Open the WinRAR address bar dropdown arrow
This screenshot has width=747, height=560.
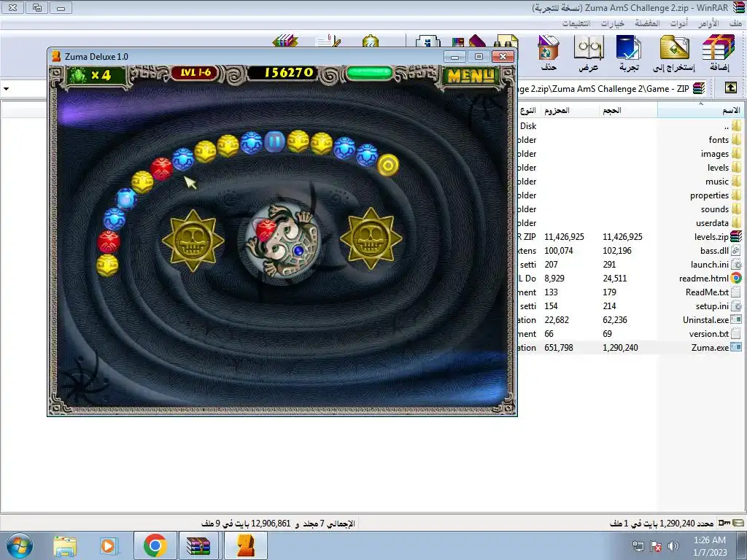click(6, 88)
